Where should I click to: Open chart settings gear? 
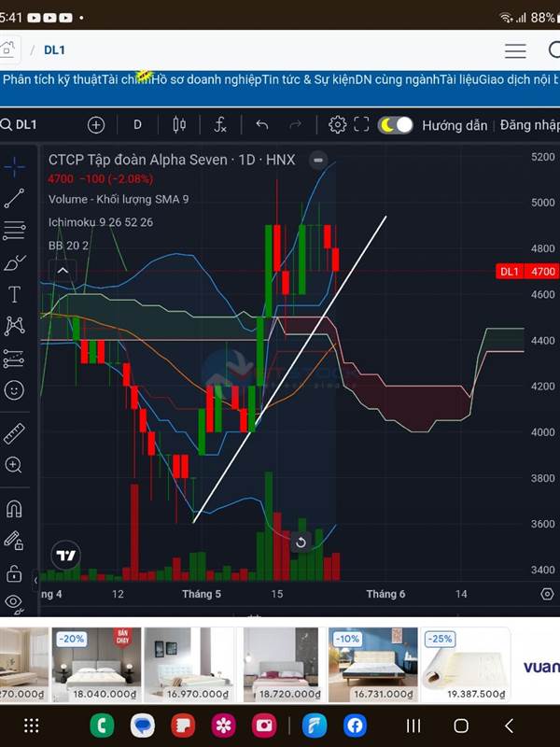coord(337,125)
